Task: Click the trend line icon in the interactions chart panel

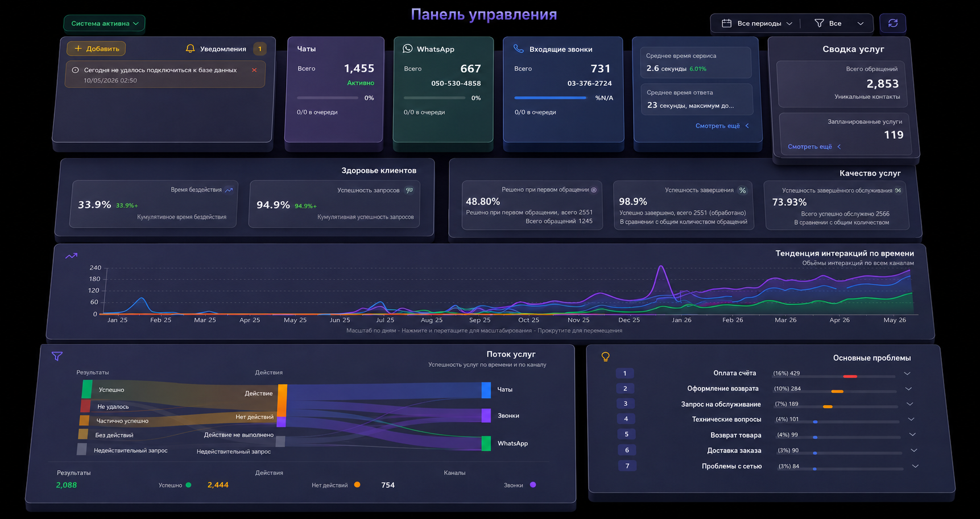Action: coord(71,256)
